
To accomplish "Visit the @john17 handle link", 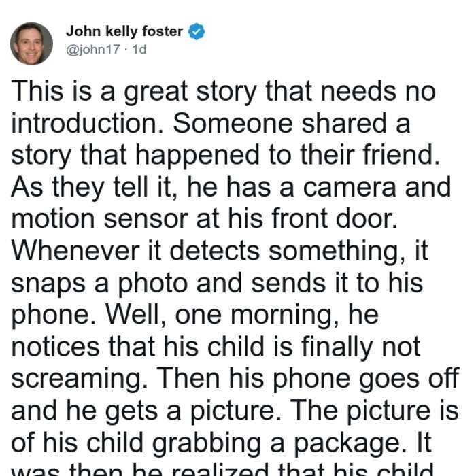I will tap(93, 50).
